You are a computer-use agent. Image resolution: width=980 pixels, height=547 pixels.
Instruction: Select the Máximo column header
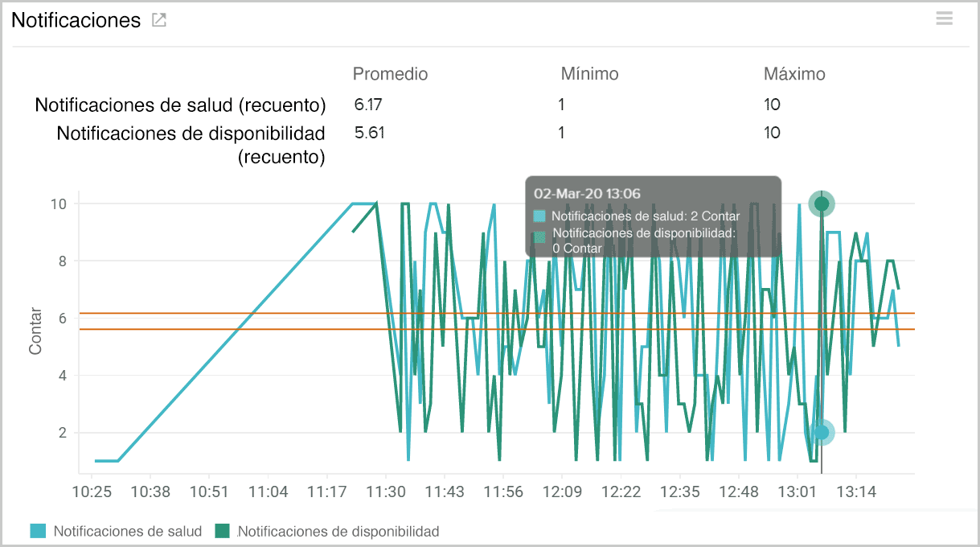click(794, 73)
